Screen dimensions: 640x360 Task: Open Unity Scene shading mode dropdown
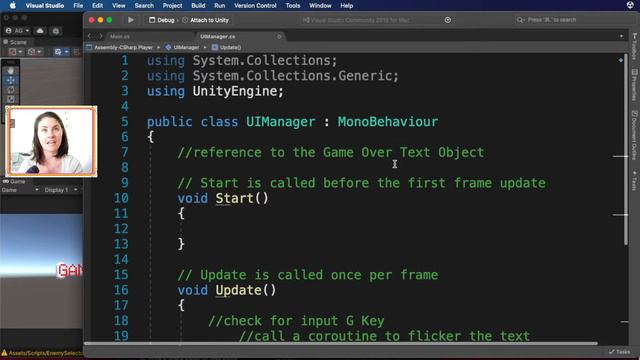[x=16, y=52]
